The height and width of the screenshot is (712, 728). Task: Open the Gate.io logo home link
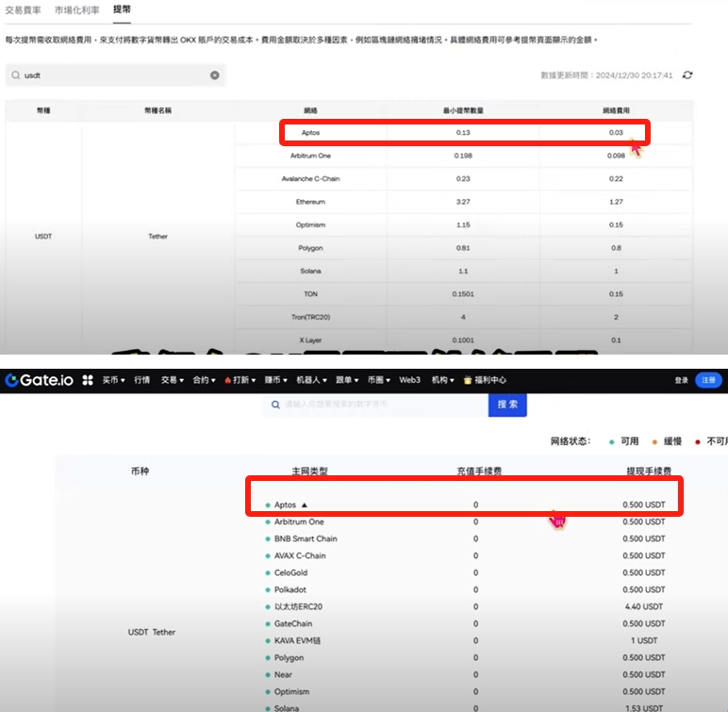pyautogui.click(x=40, y=380)
